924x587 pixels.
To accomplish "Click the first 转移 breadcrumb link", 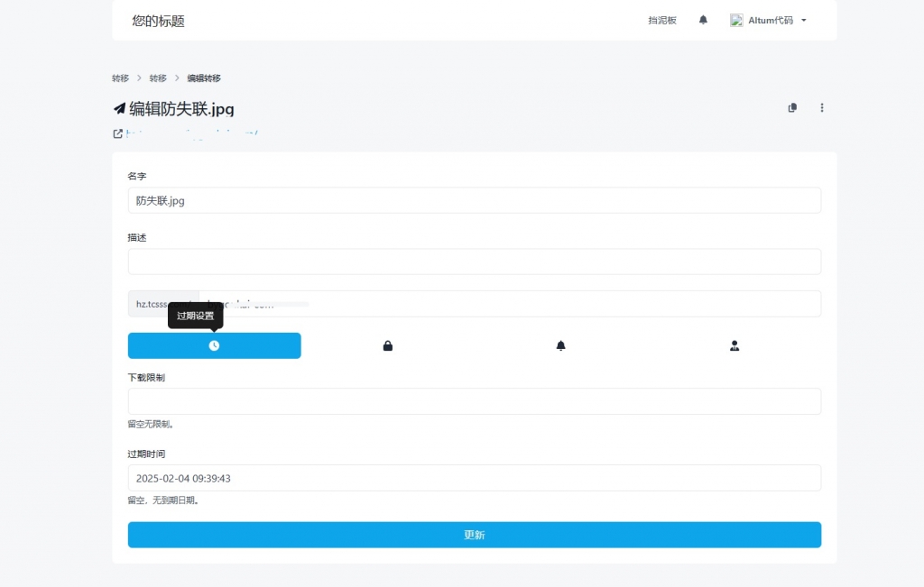I will (120, 78).
